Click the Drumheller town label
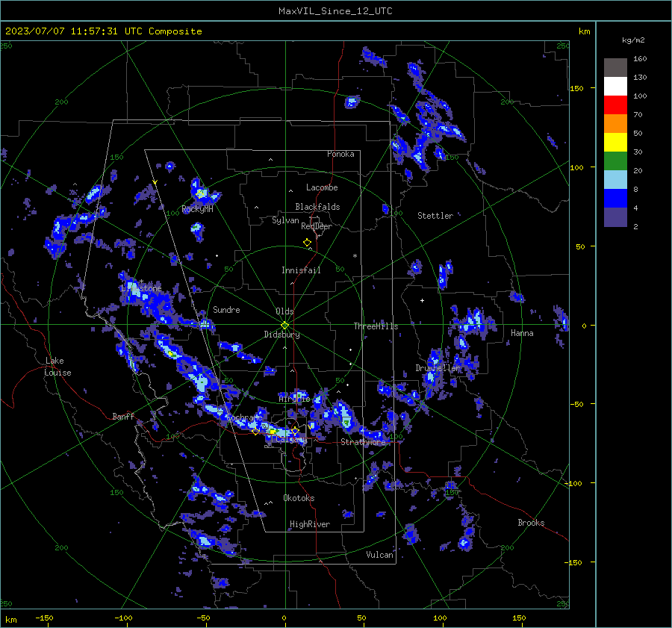672x628 pixels. point(438,368)
